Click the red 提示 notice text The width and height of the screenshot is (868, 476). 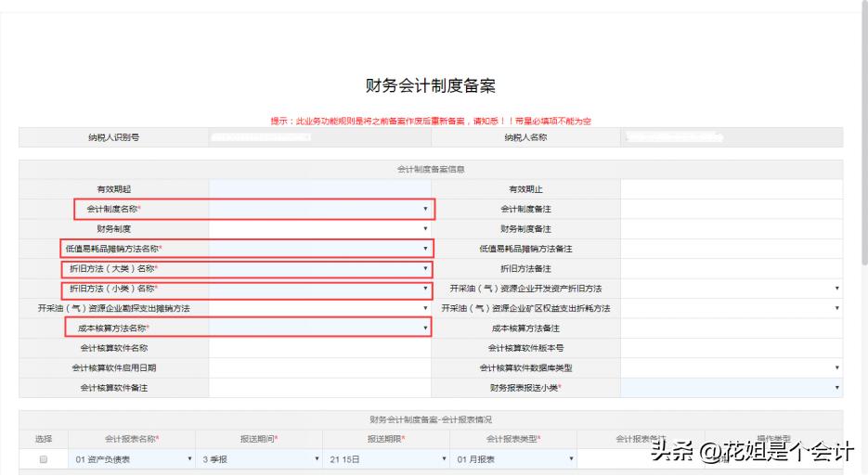pyautogui.click(x=430, y=121)
